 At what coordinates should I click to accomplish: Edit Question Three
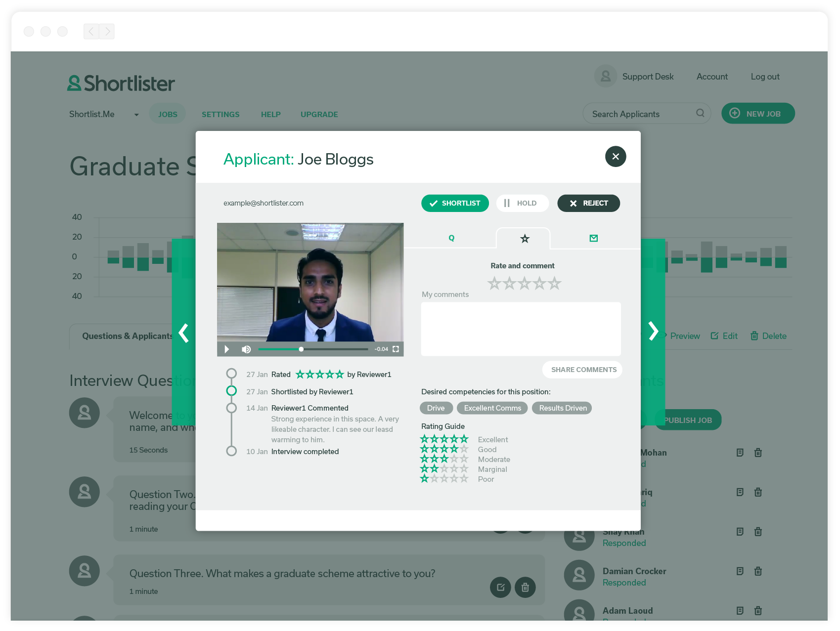[500, 588]
